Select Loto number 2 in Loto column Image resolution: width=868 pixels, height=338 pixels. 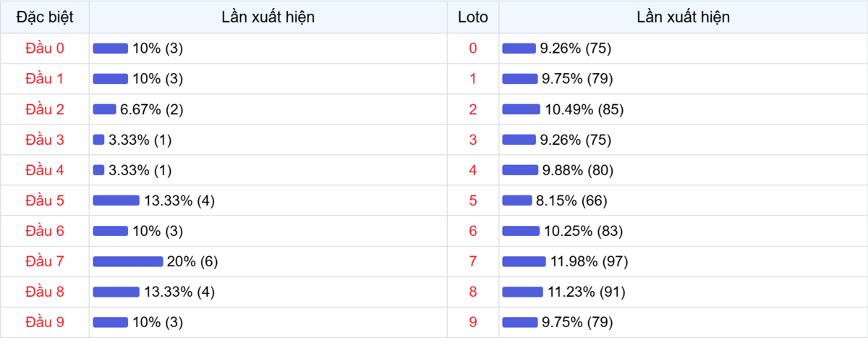coord(473,109)
